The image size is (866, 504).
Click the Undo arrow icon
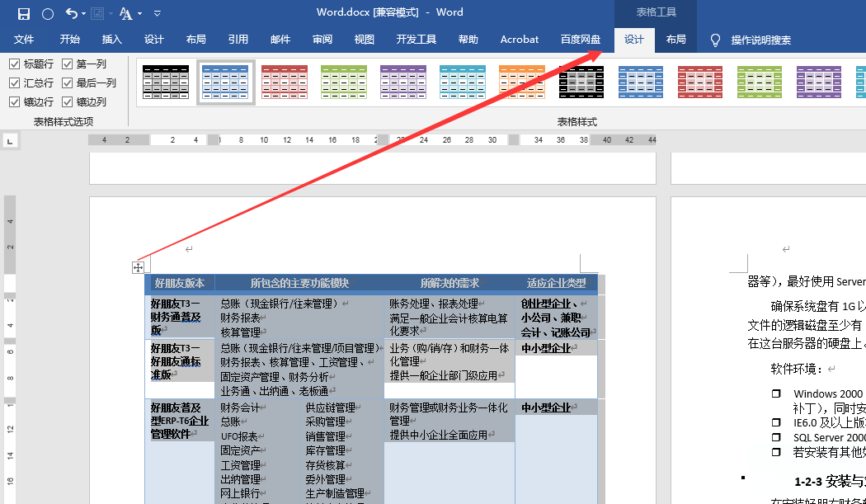(x=71, y=13)
